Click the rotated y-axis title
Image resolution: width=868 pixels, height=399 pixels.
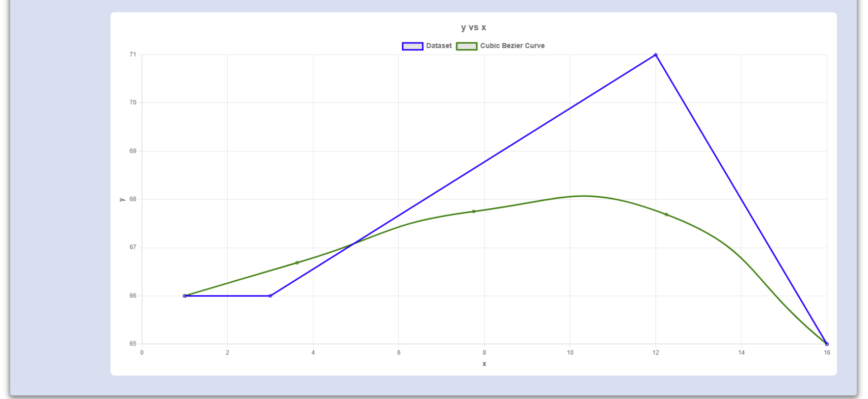pos(122,199)
